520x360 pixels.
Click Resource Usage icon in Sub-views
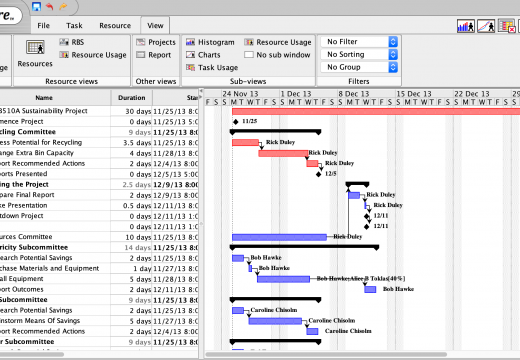[x=249, y=42]
